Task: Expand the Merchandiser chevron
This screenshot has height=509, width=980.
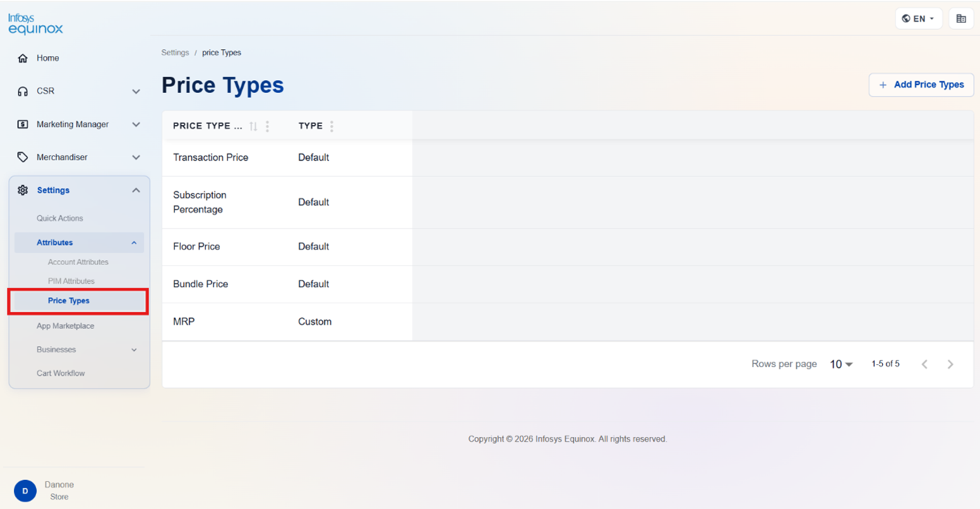Action: (136, 157)
